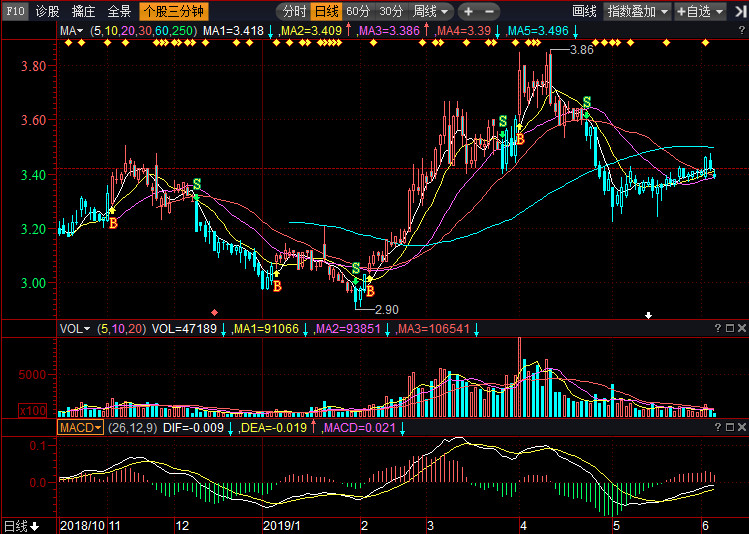Maximize the VOL indicator panel
The height and width of the screenshot is (534, 749).
pyautogui.click(x=729, y=328)
